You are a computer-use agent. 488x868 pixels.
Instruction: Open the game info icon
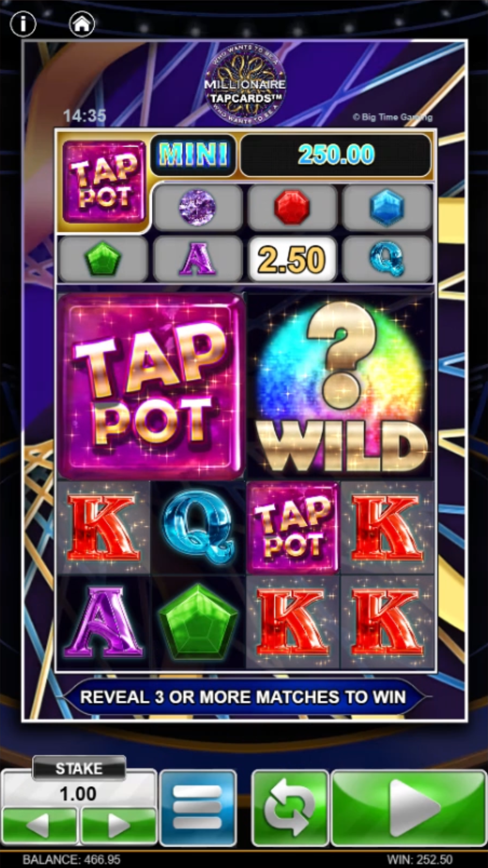click(x=23, y=24)
